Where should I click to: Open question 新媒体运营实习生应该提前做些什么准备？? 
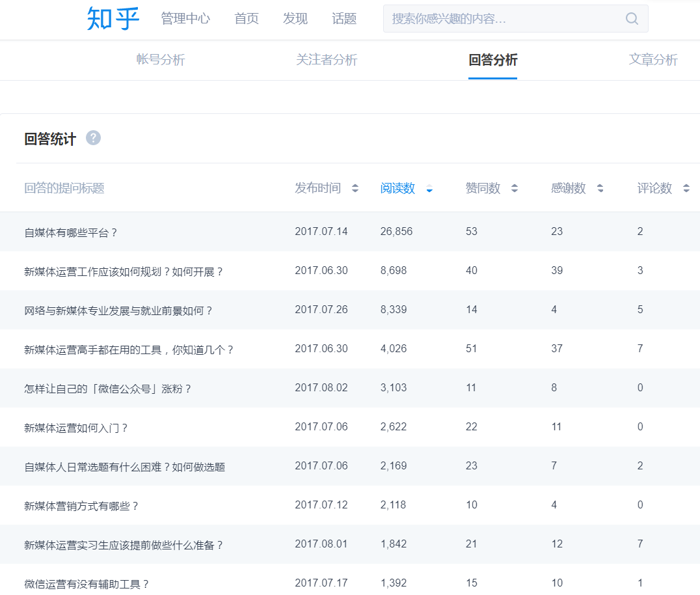(124, 546)
